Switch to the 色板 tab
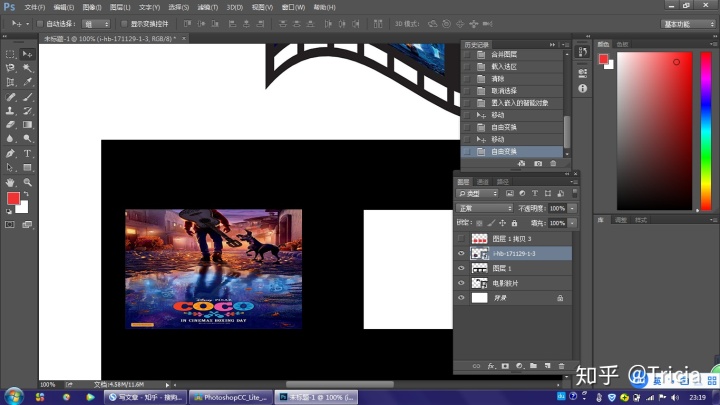This screenshot has height=405, width=720. click(x=622, y=45)
